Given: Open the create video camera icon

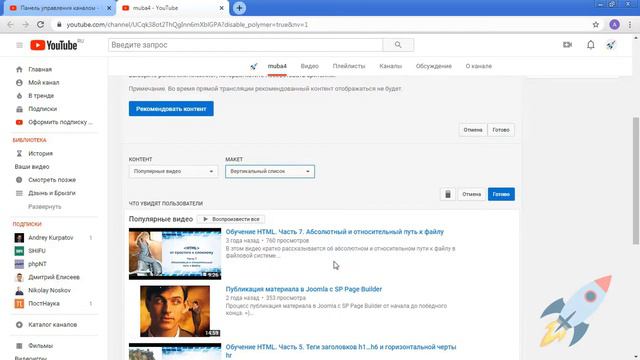Looking at the screenshot, I should click(567, 45).
